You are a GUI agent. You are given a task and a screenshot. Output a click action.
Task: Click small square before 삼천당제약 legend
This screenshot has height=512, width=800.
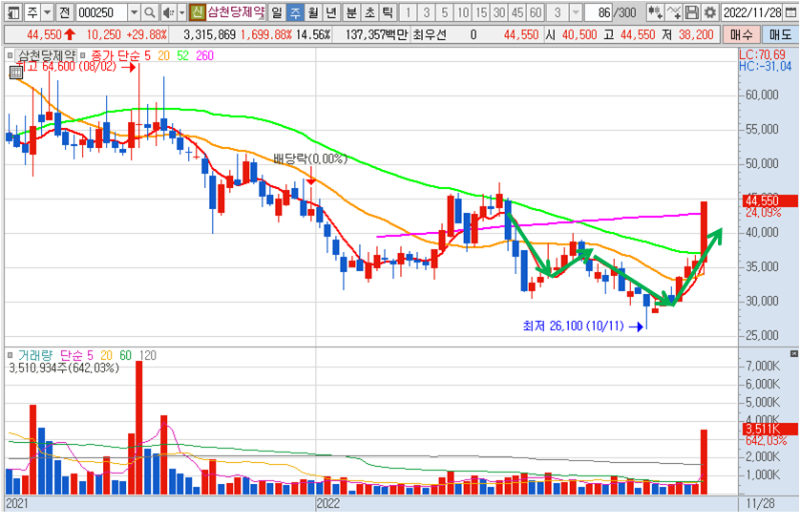pos(10,55)
